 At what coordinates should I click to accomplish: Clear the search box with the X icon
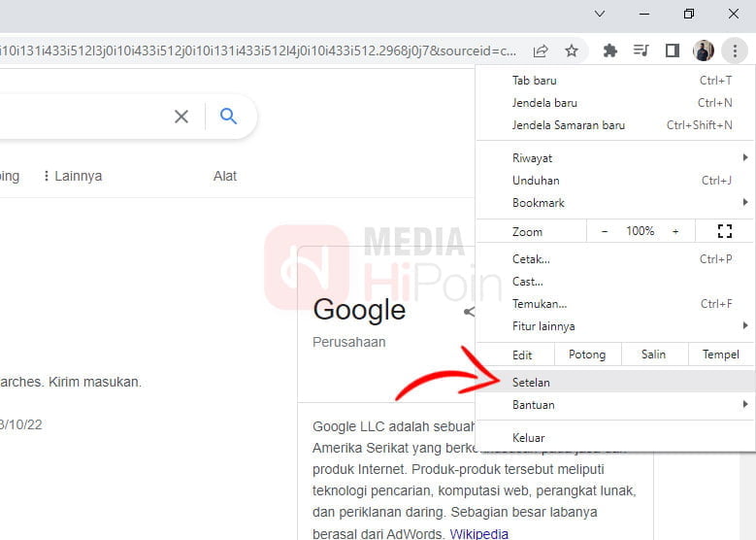coord(181,117)
